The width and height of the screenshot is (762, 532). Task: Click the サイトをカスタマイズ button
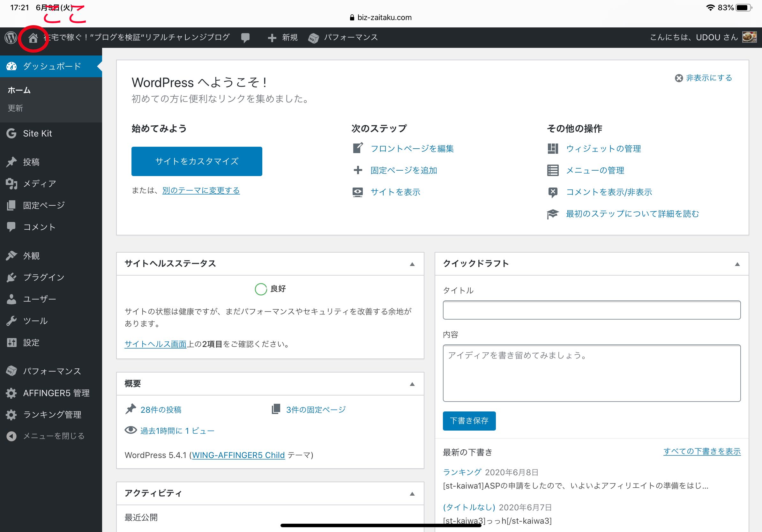coord(197,161)
